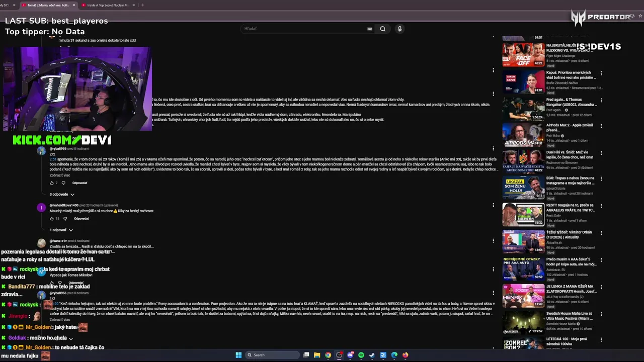Activate voice search microphone icon
This screenshot has height=362, width=644.
(399, 29)
